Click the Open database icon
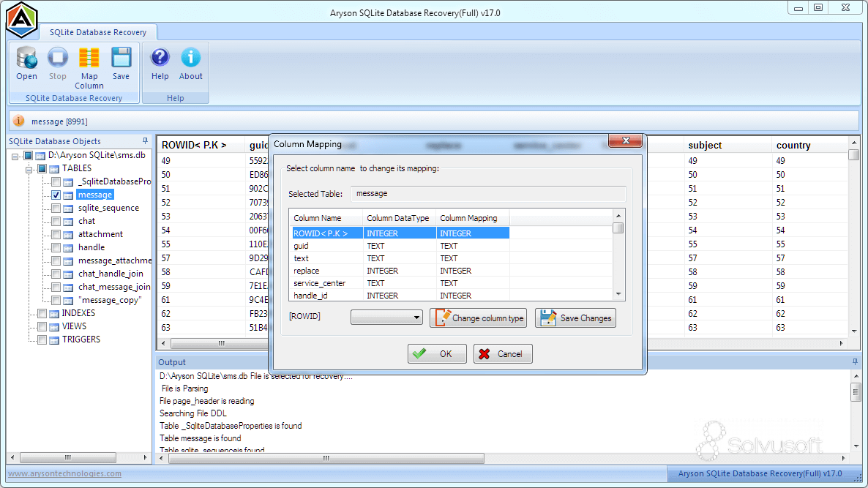This screenshot has height=488, width=868. (26, 58)
